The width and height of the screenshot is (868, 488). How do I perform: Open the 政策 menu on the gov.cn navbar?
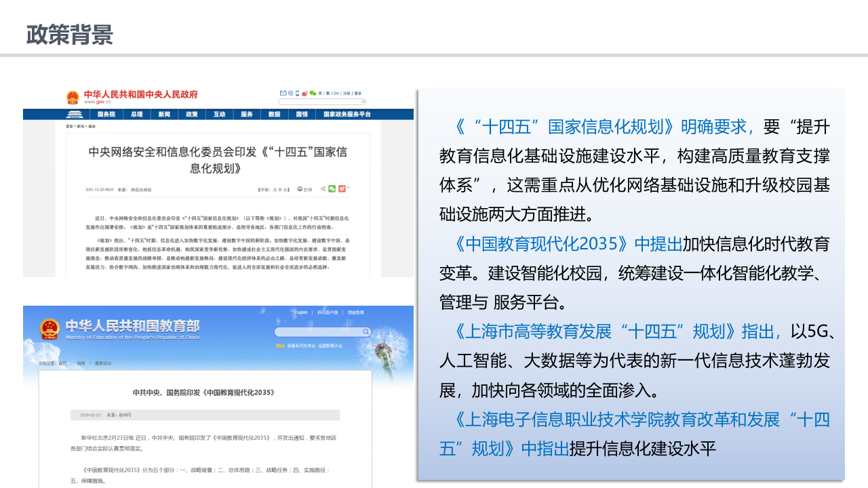pos(191,115)
